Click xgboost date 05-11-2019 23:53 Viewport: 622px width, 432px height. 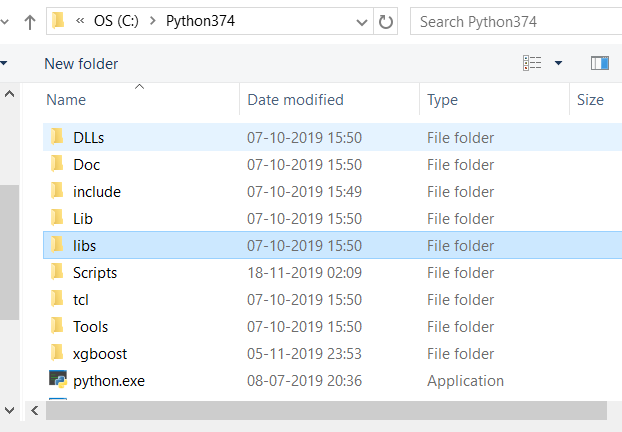[x=304, y=354]
